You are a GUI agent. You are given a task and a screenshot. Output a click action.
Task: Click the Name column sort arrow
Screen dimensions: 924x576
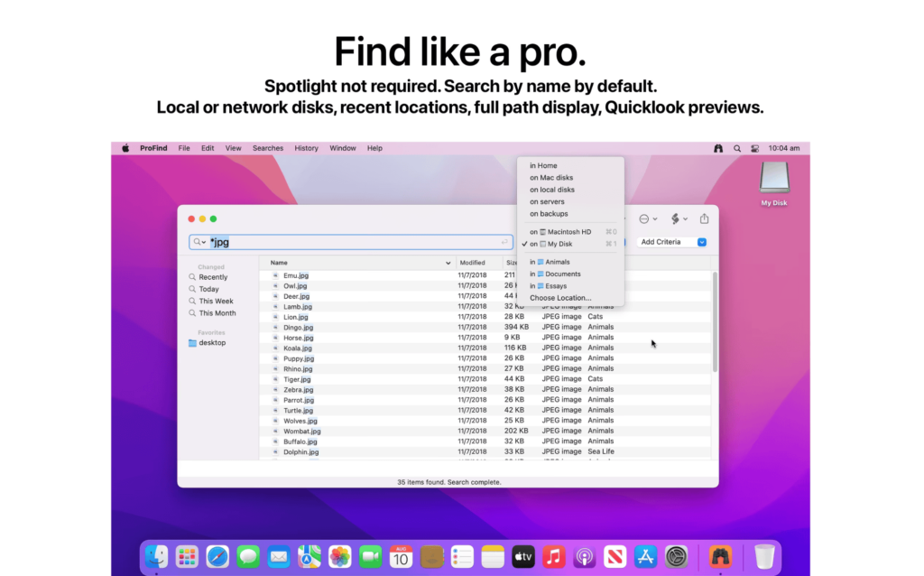[446, 262]
